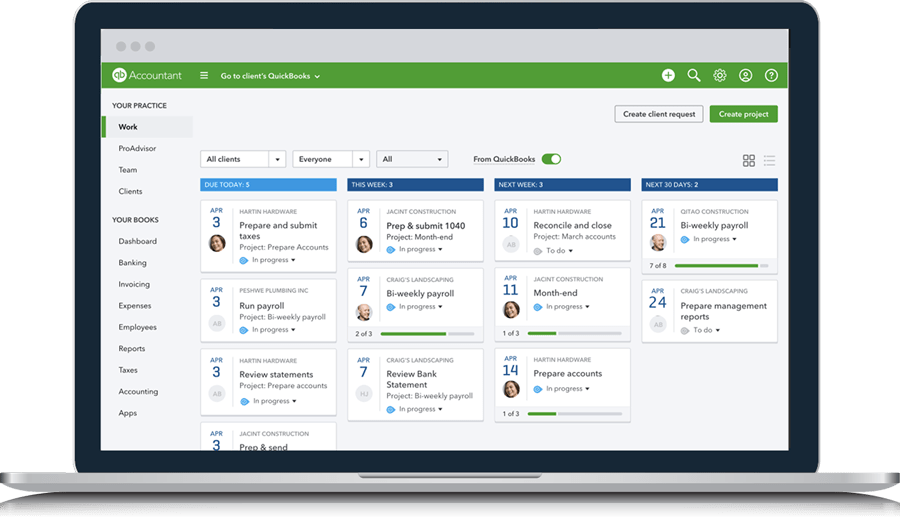Click Create client request button
This screenshot has width=900, height=517.
(x=659, y=114)
